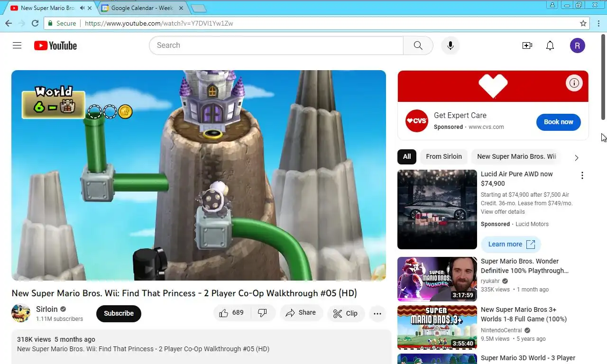Click Learn more on Lucid ad
Image resolution: width=607 pixels, height=364 pixels.
point(511,244)
